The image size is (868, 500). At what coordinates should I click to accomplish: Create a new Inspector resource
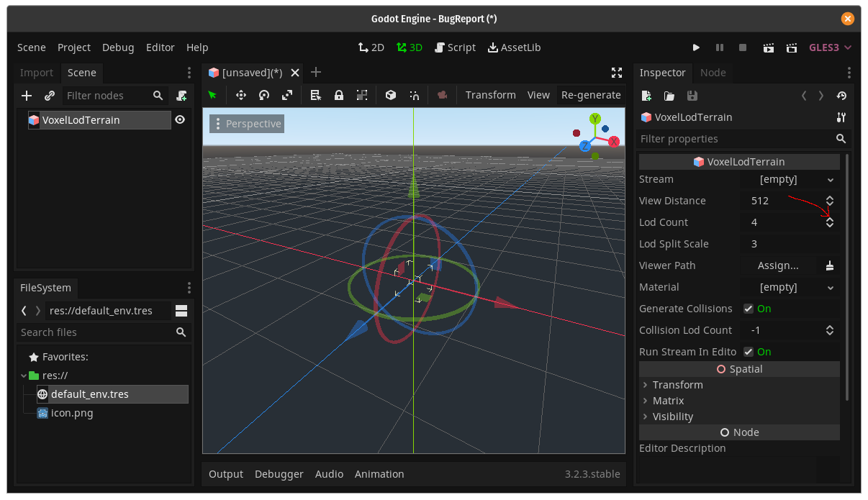point(646,95)
